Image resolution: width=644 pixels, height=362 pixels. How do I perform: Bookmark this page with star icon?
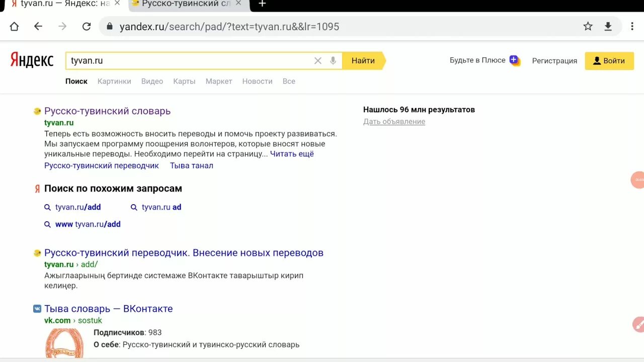click(588, 27)
